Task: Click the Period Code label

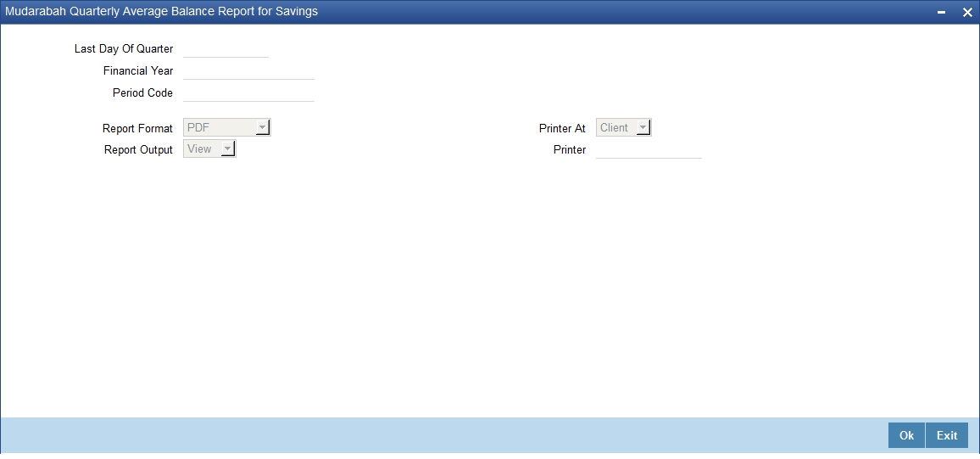Action: pos(142,92)
